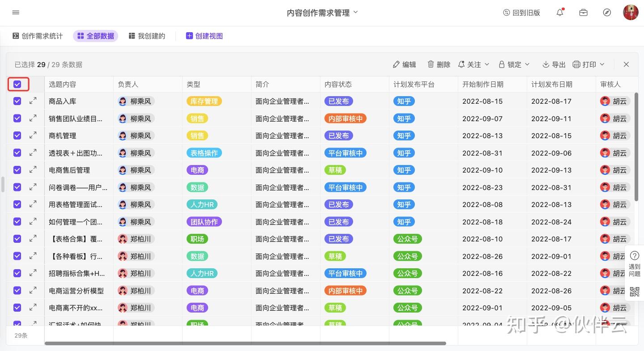Uncheck the 销售团队业绩目 row checkbox
Image resolution: width=644 pixels, height=351 pixels.
coord(17,118)
